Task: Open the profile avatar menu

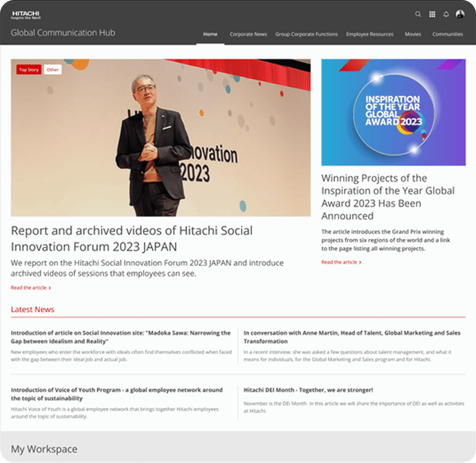Action: coord(460,14)
